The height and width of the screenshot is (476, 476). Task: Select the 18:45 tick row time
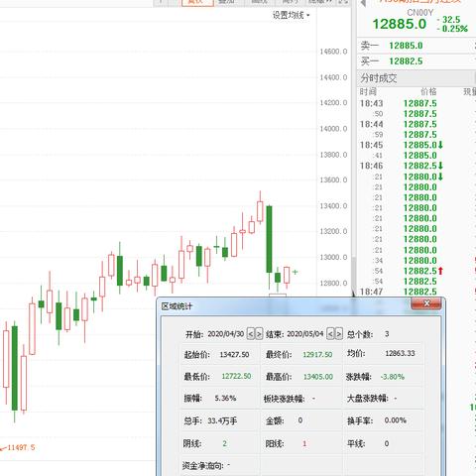[371, 145]
